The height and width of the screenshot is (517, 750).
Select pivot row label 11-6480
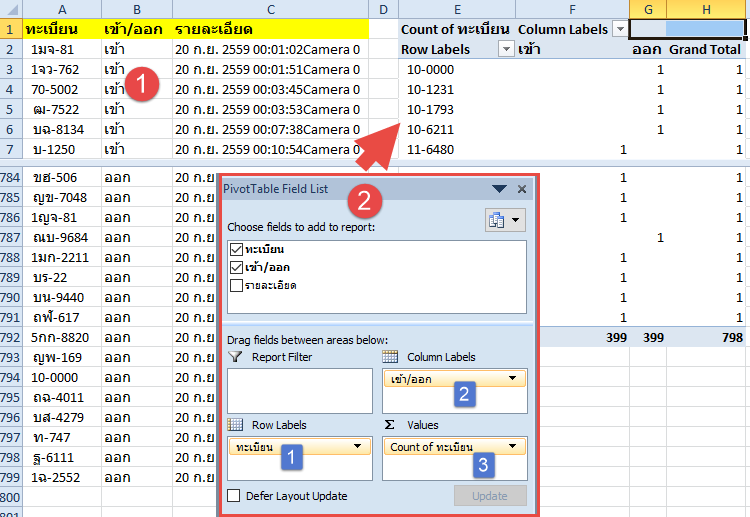click(x=457, y=149)
